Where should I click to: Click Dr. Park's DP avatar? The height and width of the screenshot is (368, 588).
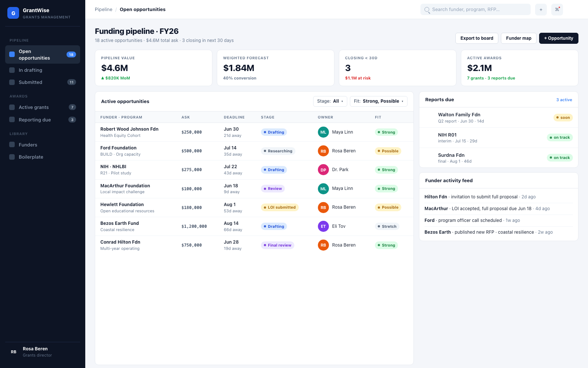click(x=323, y=170)
